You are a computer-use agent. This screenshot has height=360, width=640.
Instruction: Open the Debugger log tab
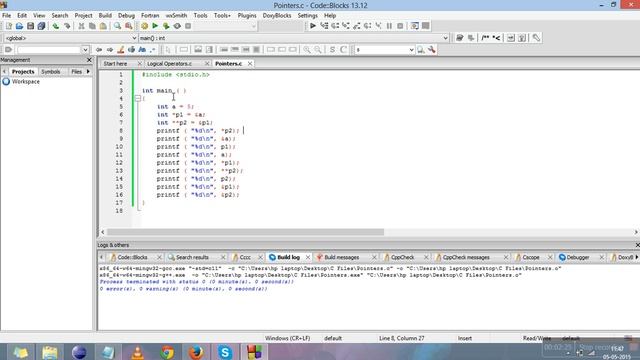pos(578,257)
